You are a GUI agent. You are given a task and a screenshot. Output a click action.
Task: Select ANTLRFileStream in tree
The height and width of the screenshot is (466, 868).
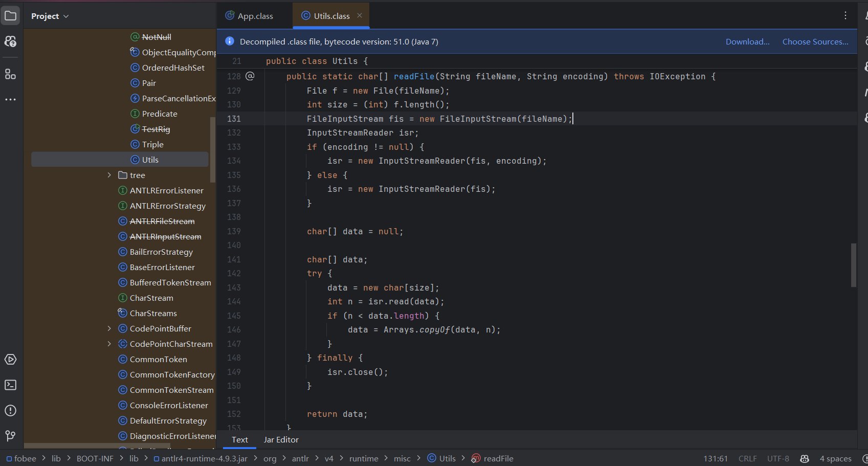(162, 221)
